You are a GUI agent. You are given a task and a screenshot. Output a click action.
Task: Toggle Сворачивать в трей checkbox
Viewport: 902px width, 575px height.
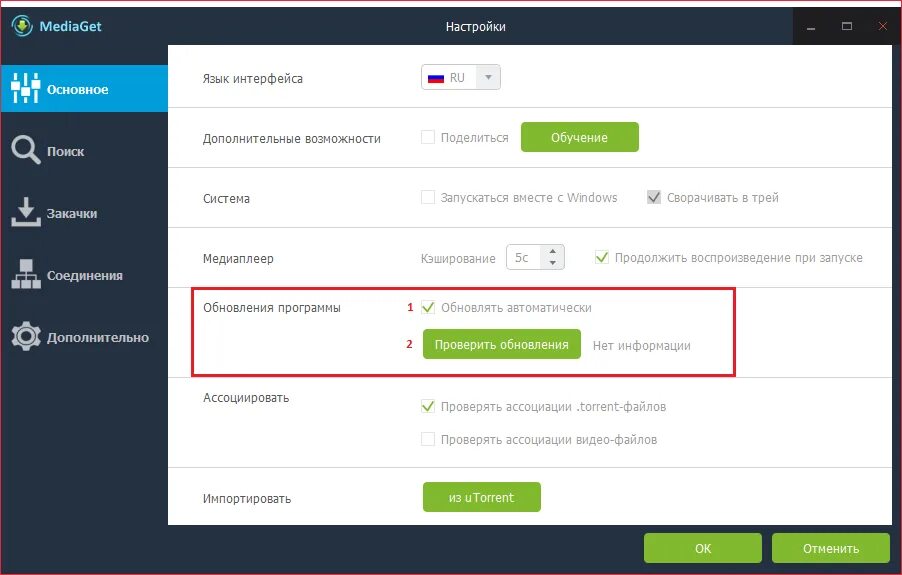653,197
